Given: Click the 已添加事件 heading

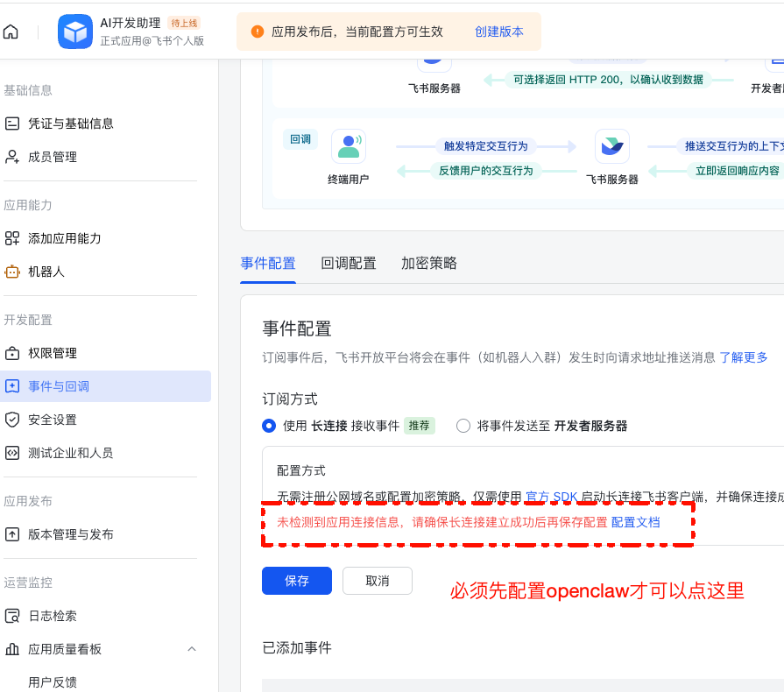Looking at the screenshot, I should point(297,648).
